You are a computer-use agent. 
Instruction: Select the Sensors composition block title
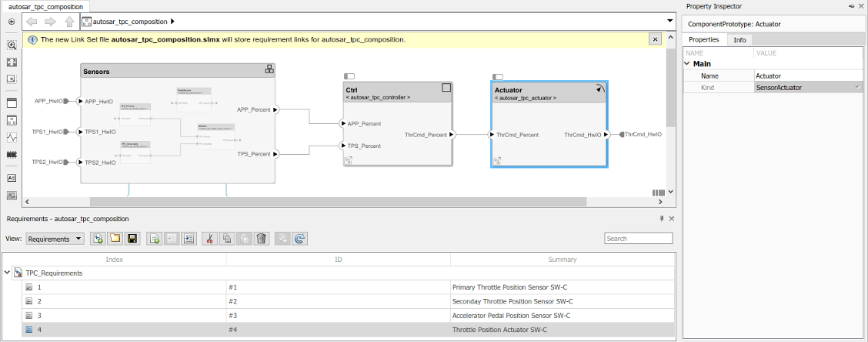point(96,72)
